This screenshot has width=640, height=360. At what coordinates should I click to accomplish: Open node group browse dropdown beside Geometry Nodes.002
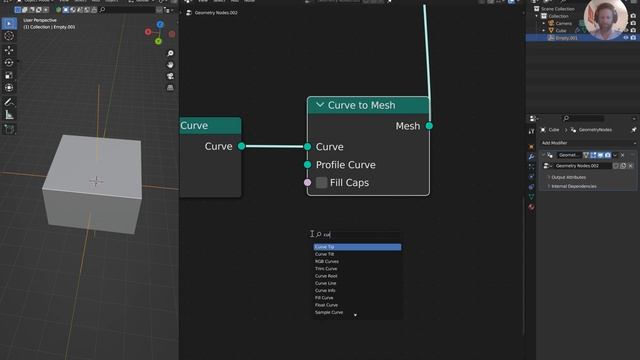coord(548,166)
